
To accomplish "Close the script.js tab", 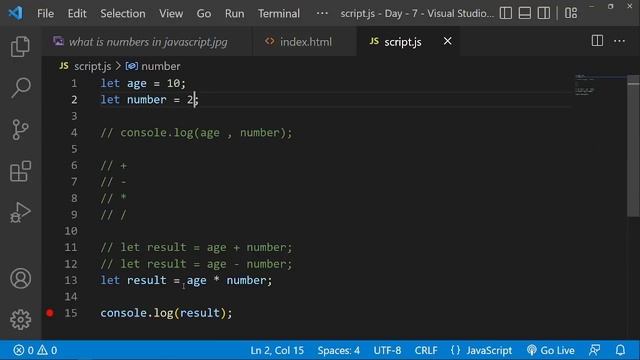I will pyautogui.click(x=447, y=41).
